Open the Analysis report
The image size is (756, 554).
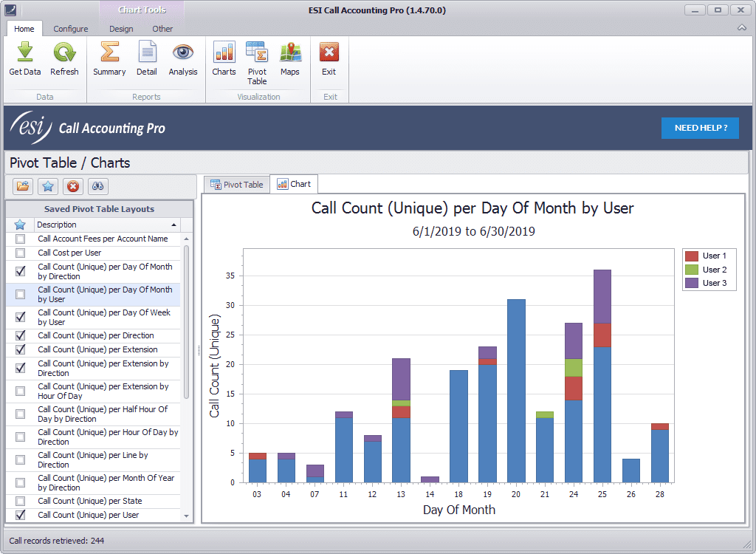(x=183, y=59)
